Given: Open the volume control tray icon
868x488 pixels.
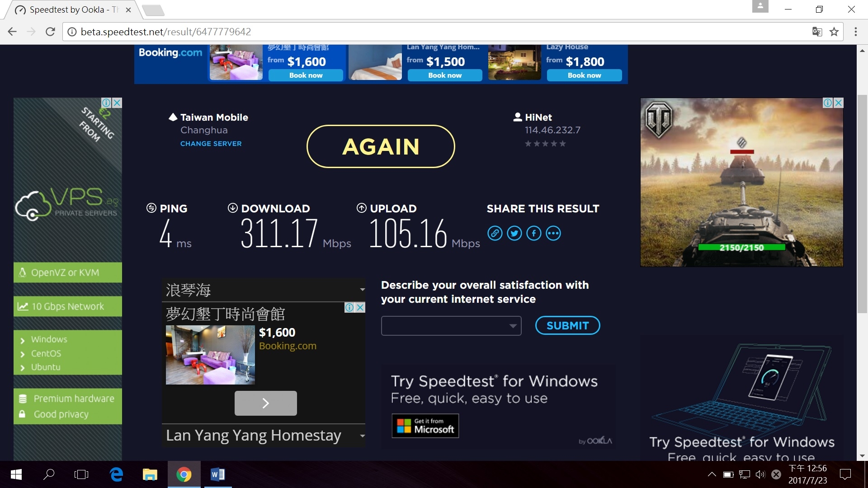Looking at the screenshot, I should [760, 474].
